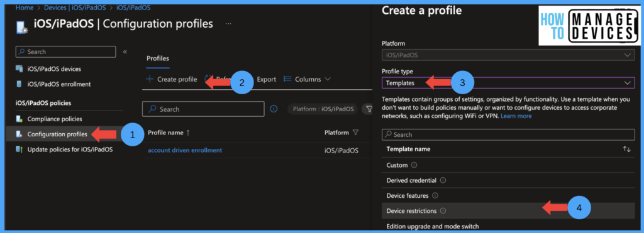
Task: Select Configuration profiles in sidebar
Action: pyautogui.click(x=57, y=134)
